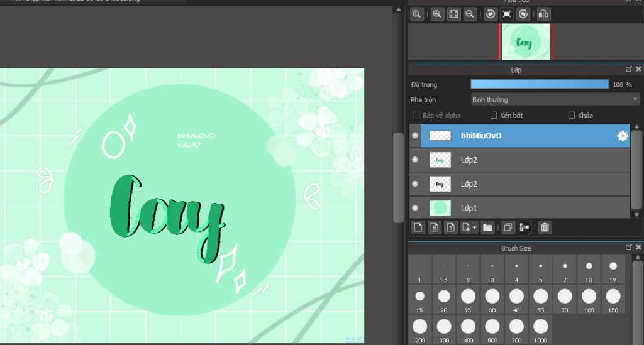Undock the Lớp layer panel
The height and width of the screenshot is (345, 644).
628,69
